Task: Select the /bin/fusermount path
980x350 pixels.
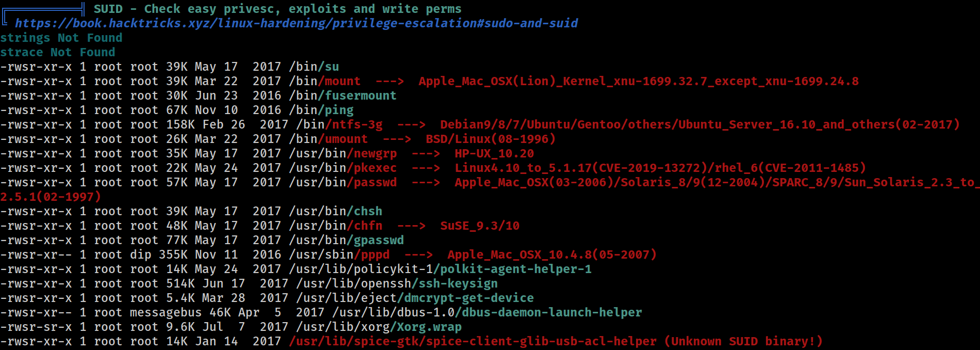Action: [x=343, y=96]
